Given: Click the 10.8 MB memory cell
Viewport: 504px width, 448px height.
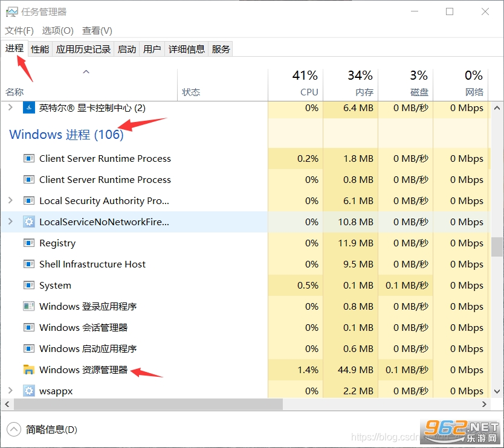Looking at the screenshot, I should tap(351, 222).
